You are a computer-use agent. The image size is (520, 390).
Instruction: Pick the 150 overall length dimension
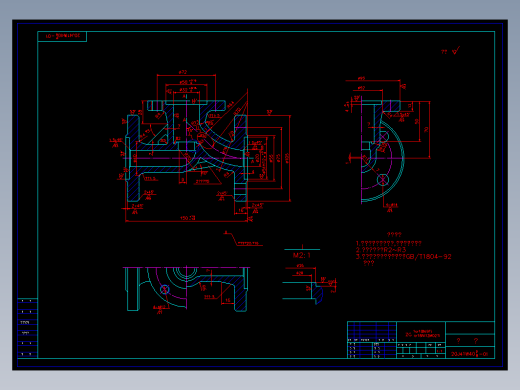point(188,218)
